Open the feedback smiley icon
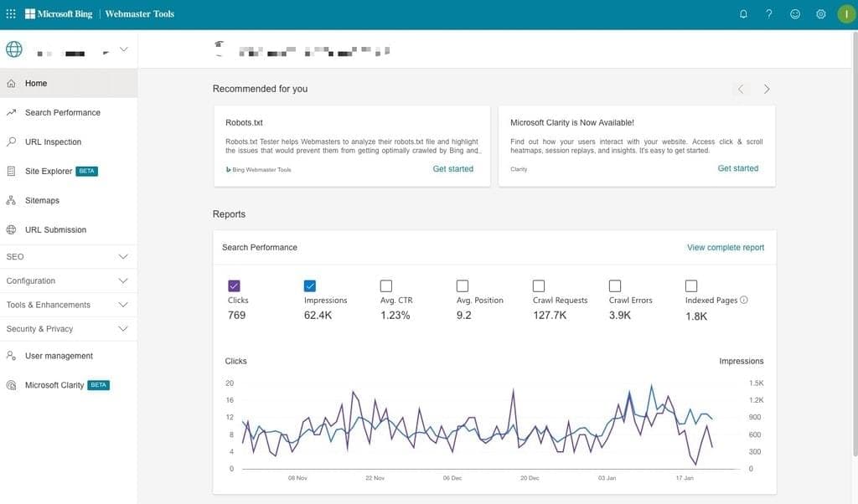Viewport: 858px width, 504px height. pyautogui.click(x=795, y=14)
